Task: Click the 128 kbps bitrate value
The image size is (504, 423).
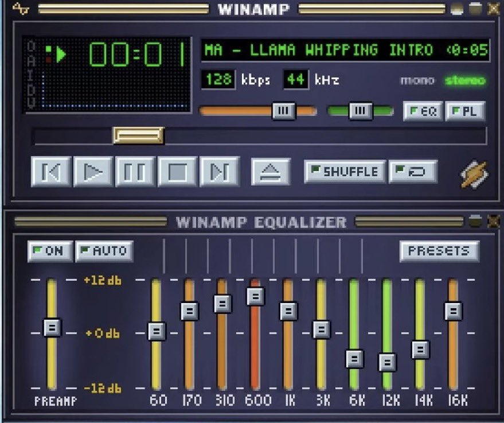Action: [x=218, y=79]
